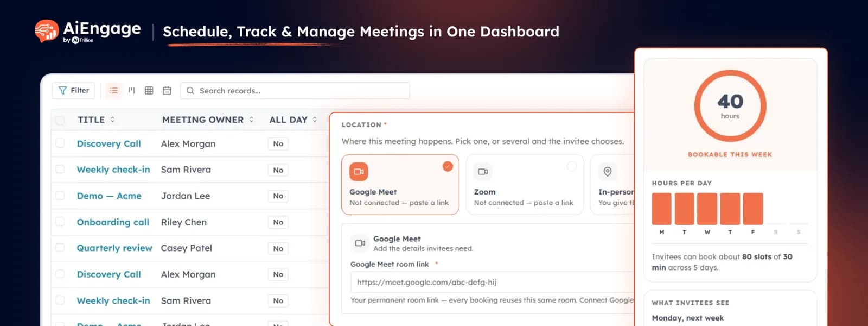Image resolution: width=868 pixels, height=326 pixels.
Task: Sort by TITLE column arrows
Action: point(112,120)
